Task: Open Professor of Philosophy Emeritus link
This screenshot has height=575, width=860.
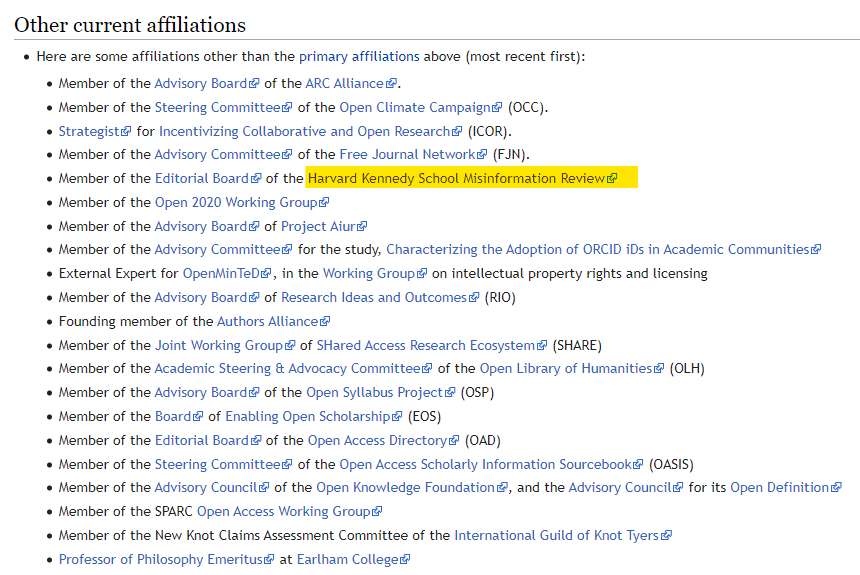Action: tap(166, 560)
